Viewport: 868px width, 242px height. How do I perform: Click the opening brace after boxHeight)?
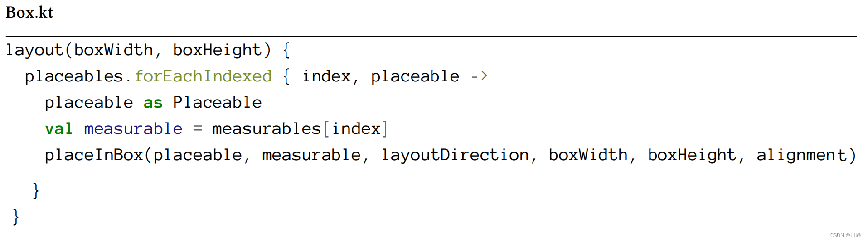(286, 50)
